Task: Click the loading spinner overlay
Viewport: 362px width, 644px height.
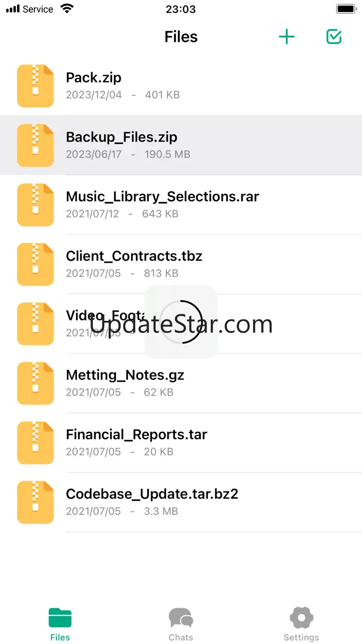Action: (x=181, y=322)
